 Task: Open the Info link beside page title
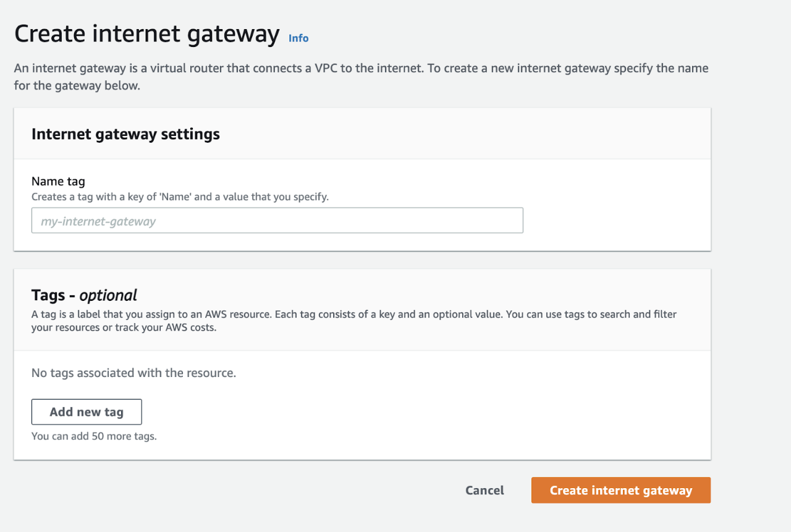tap(298, 38)
